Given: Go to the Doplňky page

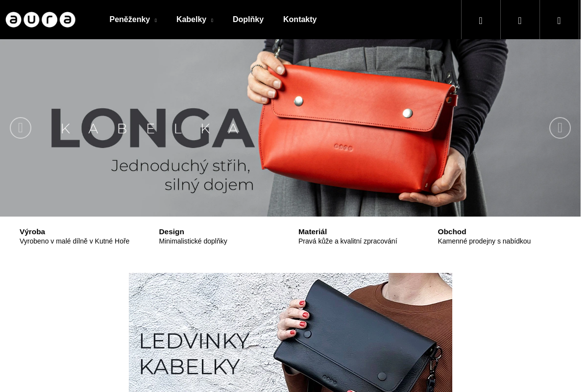Looking at the screenshot, I should coord(248,20).
